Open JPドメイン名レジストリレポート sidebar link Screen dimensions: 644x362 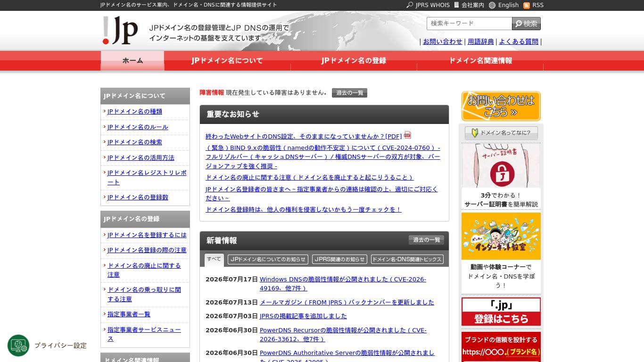(x=147, y=178)
